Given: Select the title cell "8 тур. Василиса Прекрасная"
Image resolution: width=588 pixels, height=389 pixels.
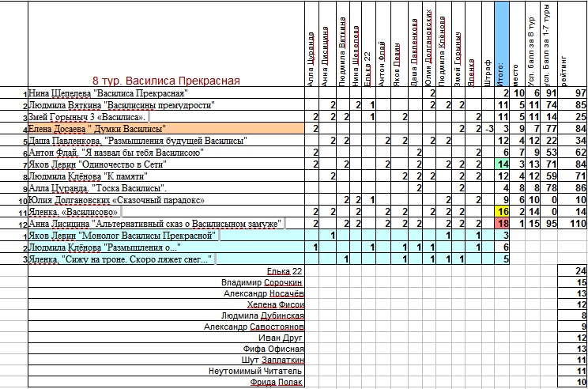Looking at the screenshot, I should [x=166, y=44].
